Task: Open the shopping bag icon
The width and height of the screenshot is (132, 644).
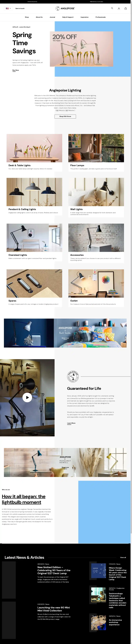Action: (x=125, y=8)
